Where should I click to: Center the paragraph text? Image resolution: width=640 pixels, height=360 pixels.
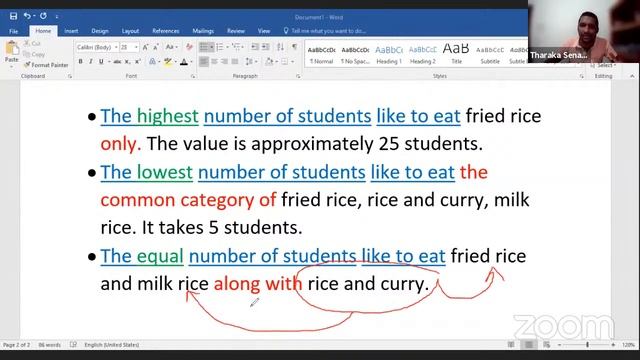click(x=214, y=62)
